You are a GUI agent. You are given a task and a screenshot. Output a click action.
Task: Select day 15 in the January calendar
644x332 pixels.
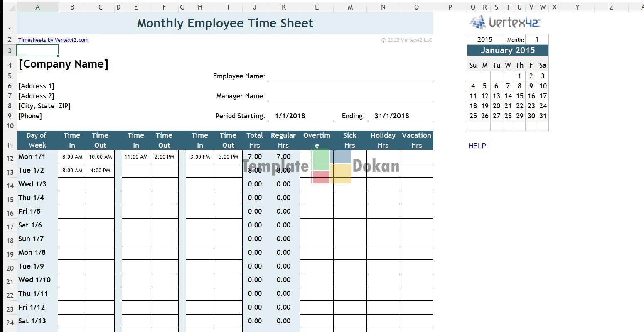click(519, 96)
